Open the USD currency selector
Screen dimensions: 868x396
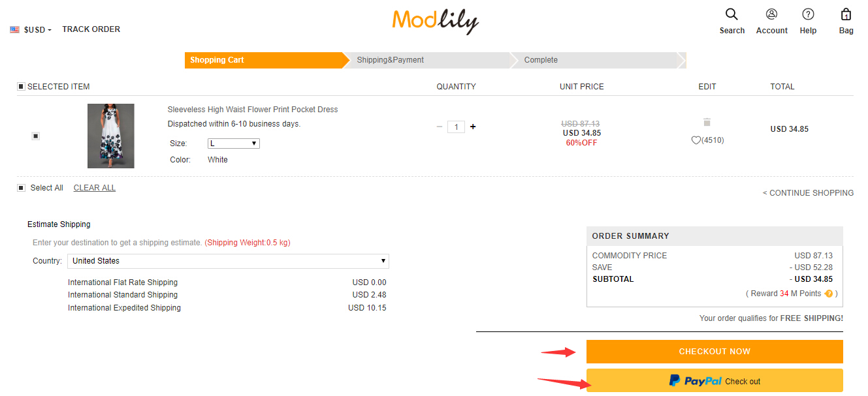pyautogui.click(x=31, y=29)
